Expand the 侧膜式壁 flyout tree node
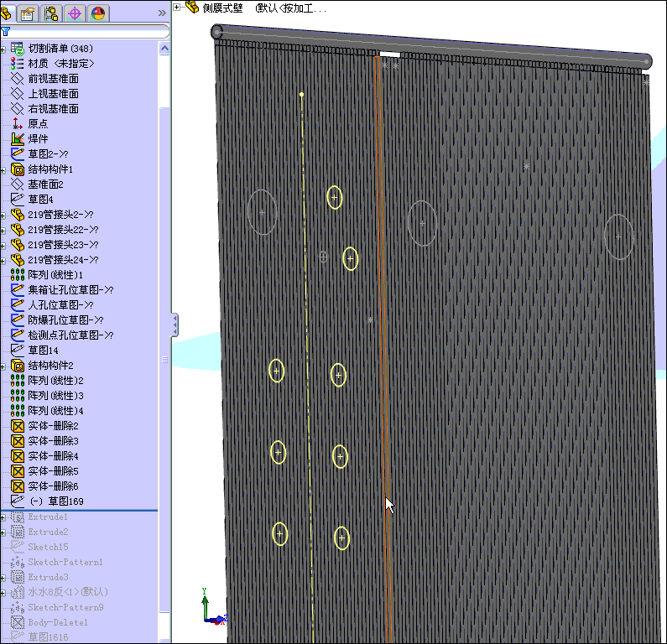This screenshot has width=667, height=644. 176,7
